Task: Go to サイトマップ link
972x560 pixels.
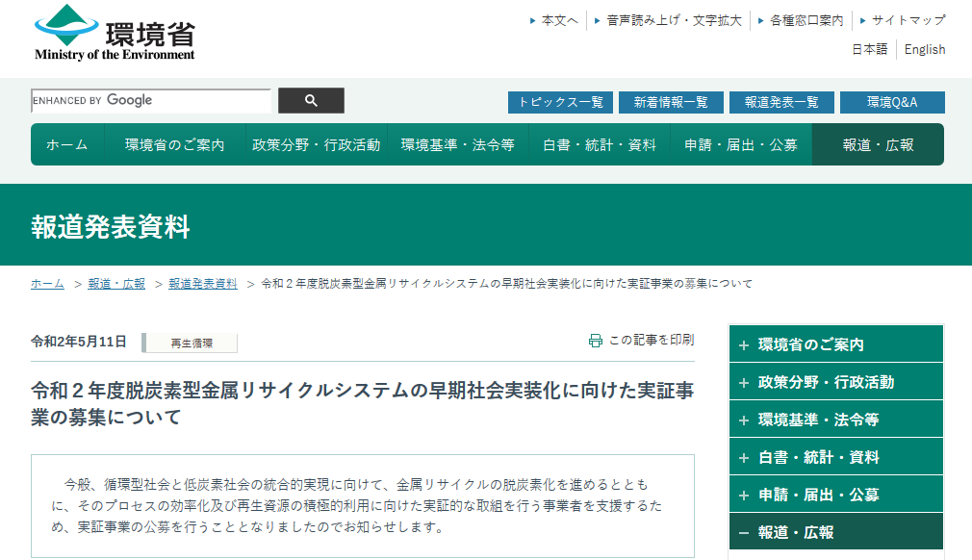Action: point(908,20)
